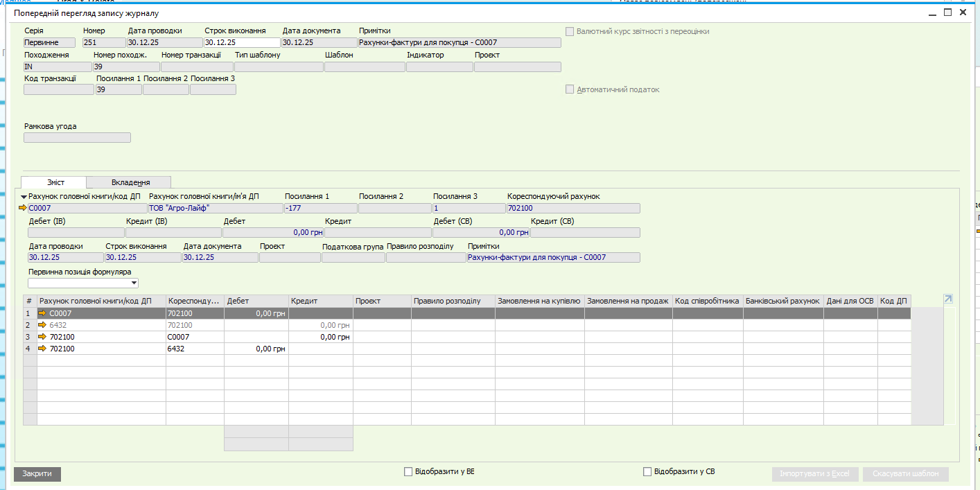Minimize the journal entry preview window

(931, 12)
